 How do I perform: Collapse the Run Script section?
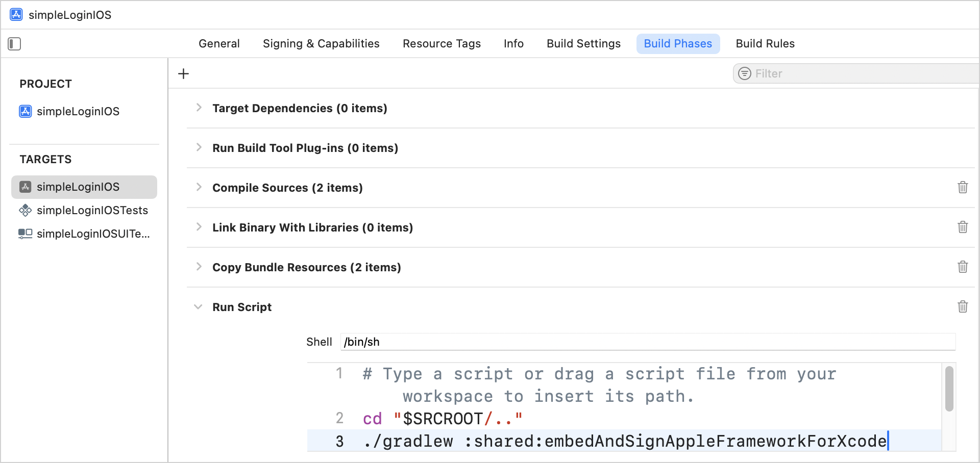pos(198,307)
